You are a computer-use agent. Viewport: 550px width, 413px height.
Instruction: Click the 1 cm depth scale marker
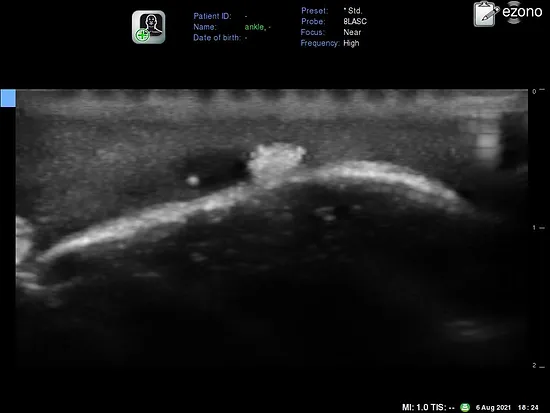(x=538, y=228)
